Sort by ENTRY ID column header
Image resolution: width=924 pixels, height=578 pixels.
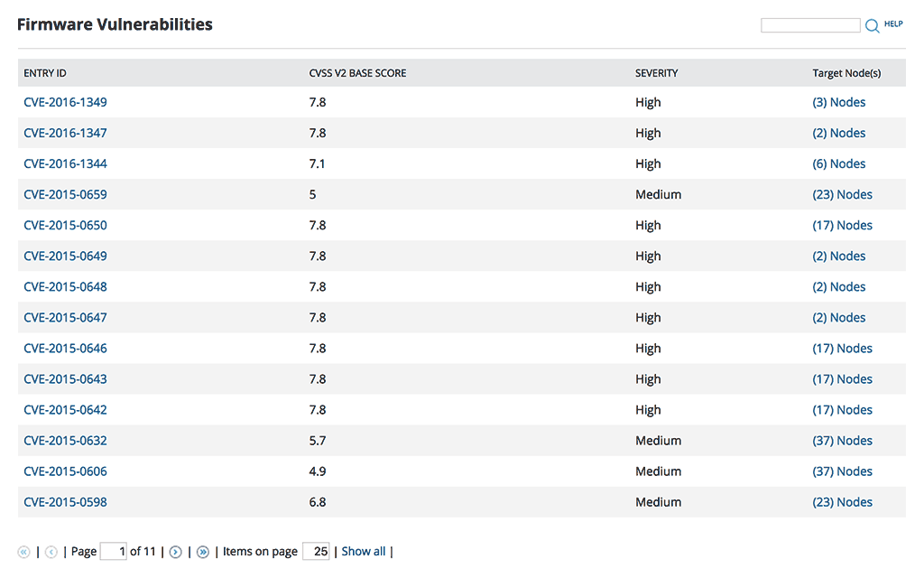pos(45,73)
